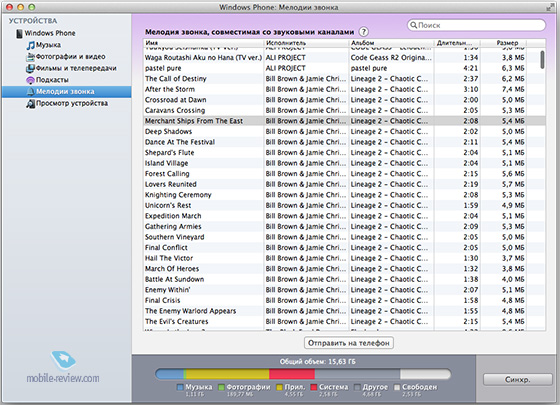
Task: Select Unicorn's Rest row
Action: pyautogui.click(x=344, y=205)
